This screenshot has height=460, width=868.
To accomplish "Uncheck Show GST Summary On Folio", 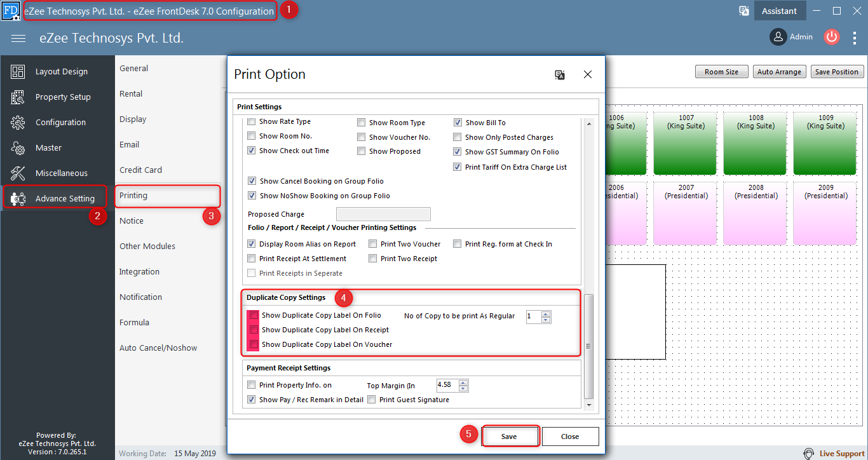I will pos(458,152).
